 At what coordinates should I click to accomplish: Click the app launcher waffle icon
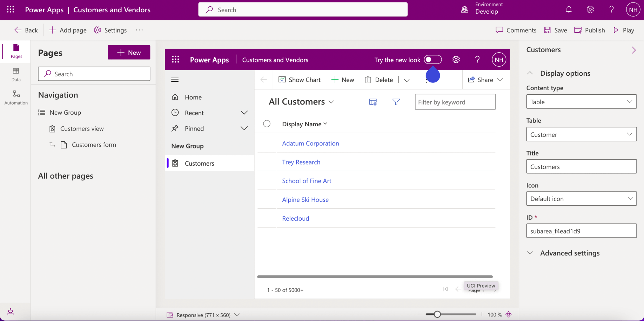coord(11,10)
